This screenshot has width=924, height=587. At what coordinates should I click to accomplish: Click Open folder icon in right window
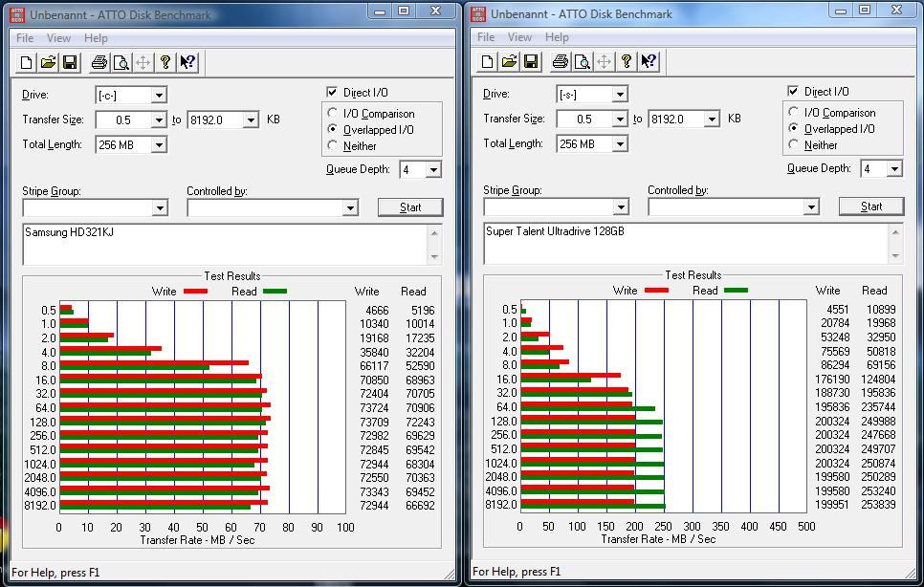point(509,61)
